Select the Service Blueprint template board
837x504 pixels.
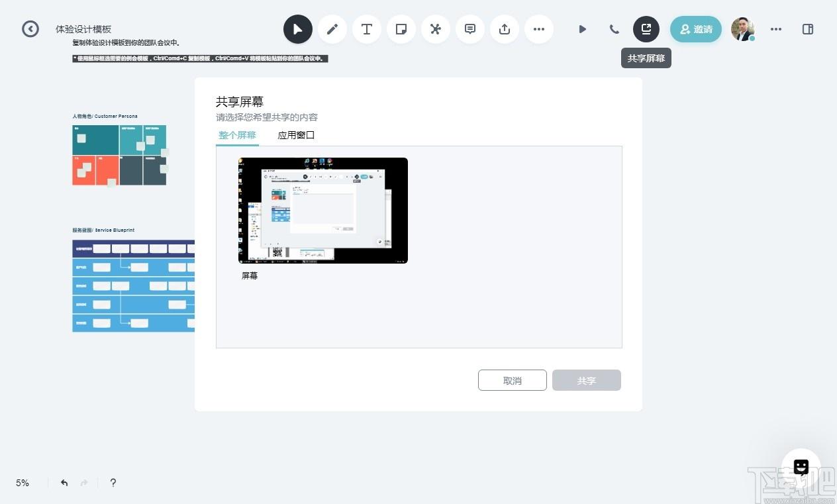point(134,285)
